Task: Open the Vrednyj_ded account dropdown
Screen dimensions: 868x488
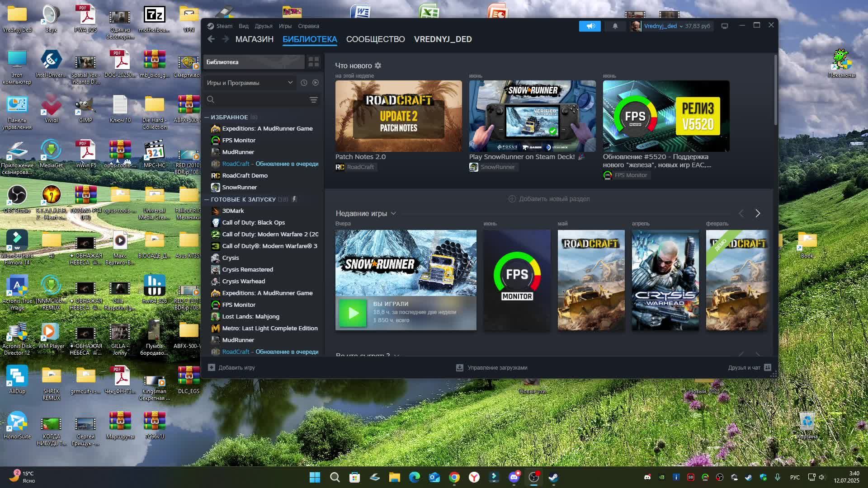Action: tap(663, 26)
